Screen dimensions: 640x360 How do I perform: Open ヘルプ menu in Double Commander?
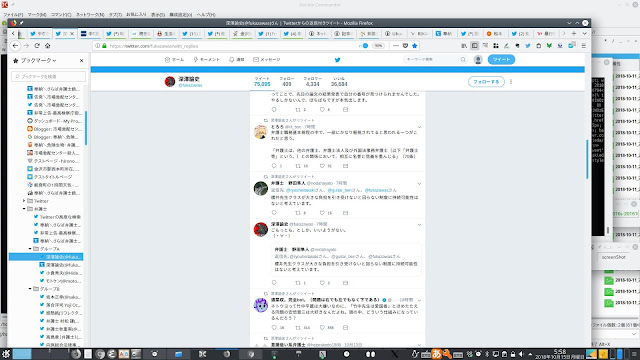(x=206, y=15)
